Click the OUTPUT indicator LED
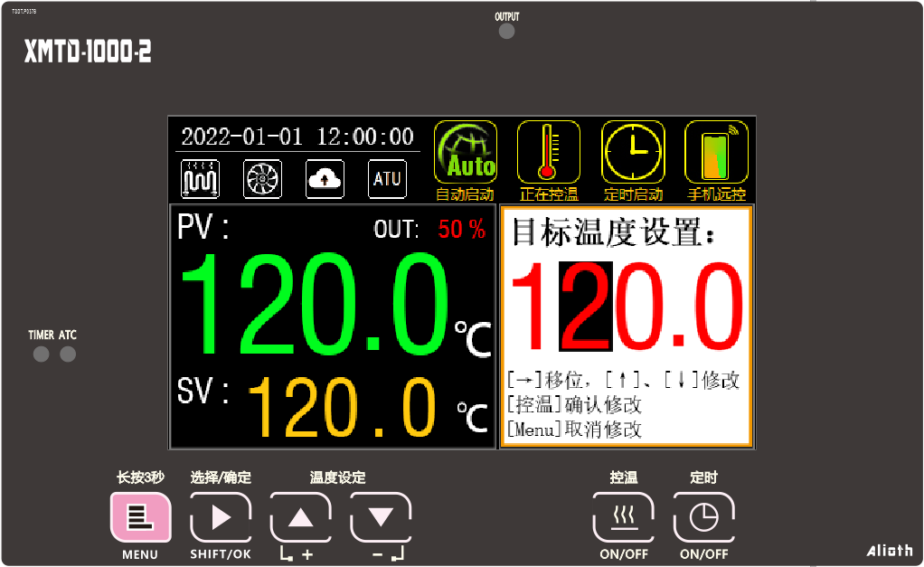 (x=507, y=32)
